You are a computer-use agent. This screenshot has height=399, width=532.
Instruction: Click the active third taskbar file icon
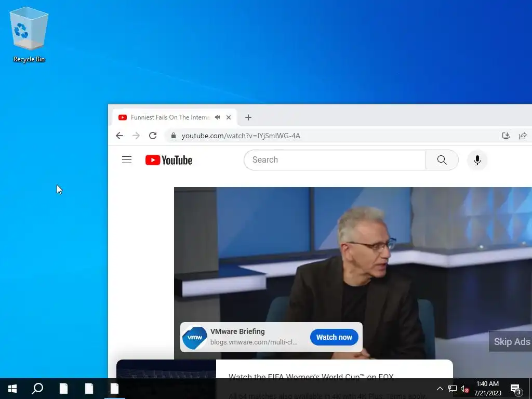[x=114, y=389]
